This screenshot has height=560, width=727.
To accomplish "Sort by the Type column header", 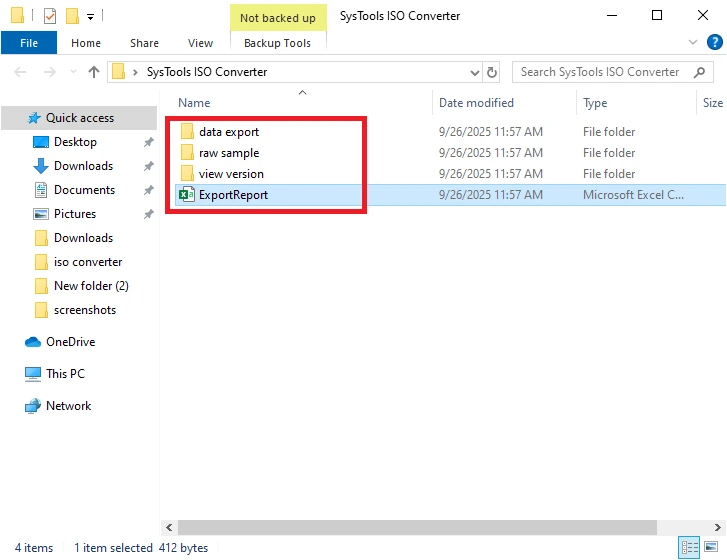I will tap(595, 102).
